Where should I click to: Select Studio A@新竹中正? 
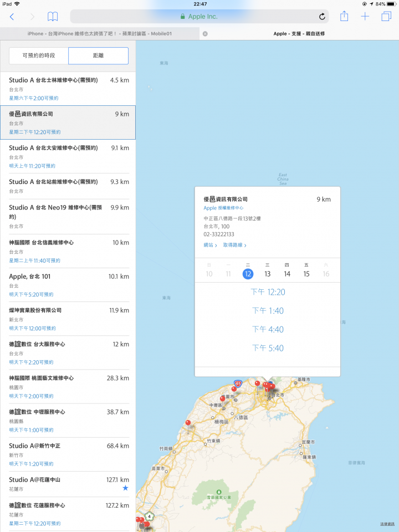point(68,454)
